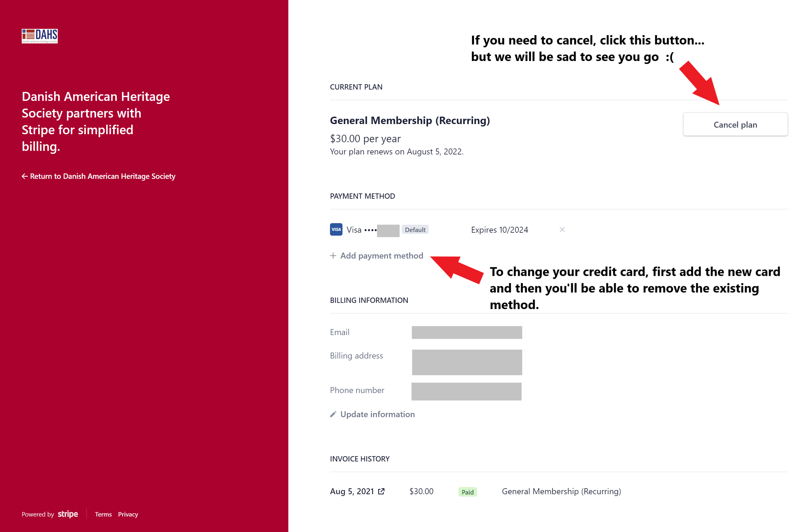Open the Privacy link
Screen dimensions: 804x532
tap(128, 514)
